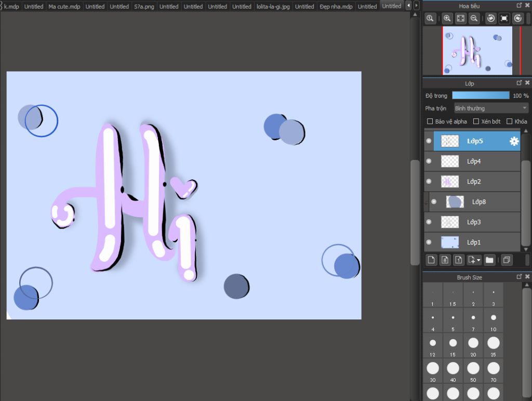
Task: Create a new 1-bit layer
Action: (x=458, y=260)
